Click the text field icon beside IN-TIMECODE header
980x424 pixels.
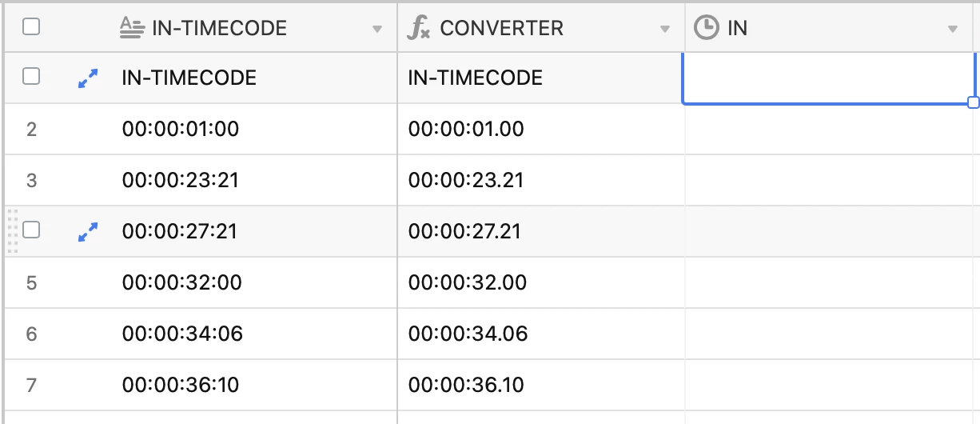131,28
